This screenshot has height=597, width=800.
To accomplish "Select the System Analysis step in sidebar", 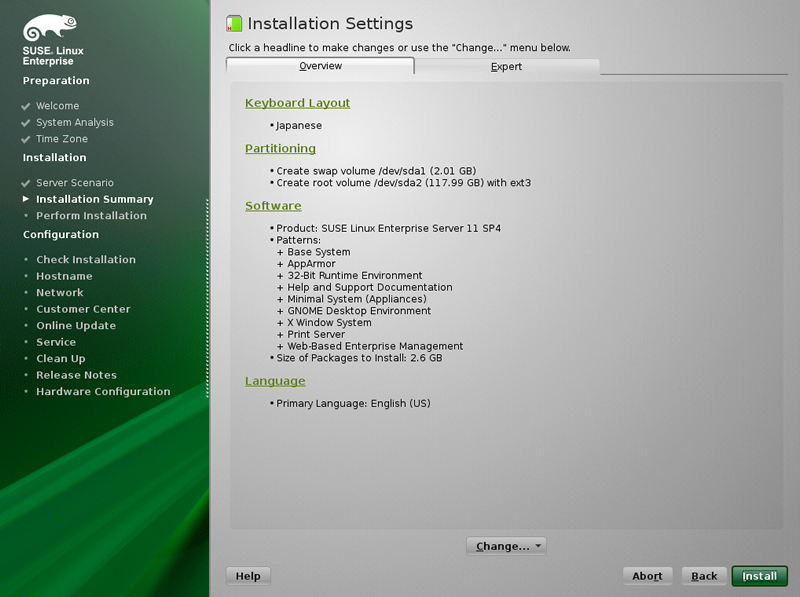I will (x=75, y=122).
